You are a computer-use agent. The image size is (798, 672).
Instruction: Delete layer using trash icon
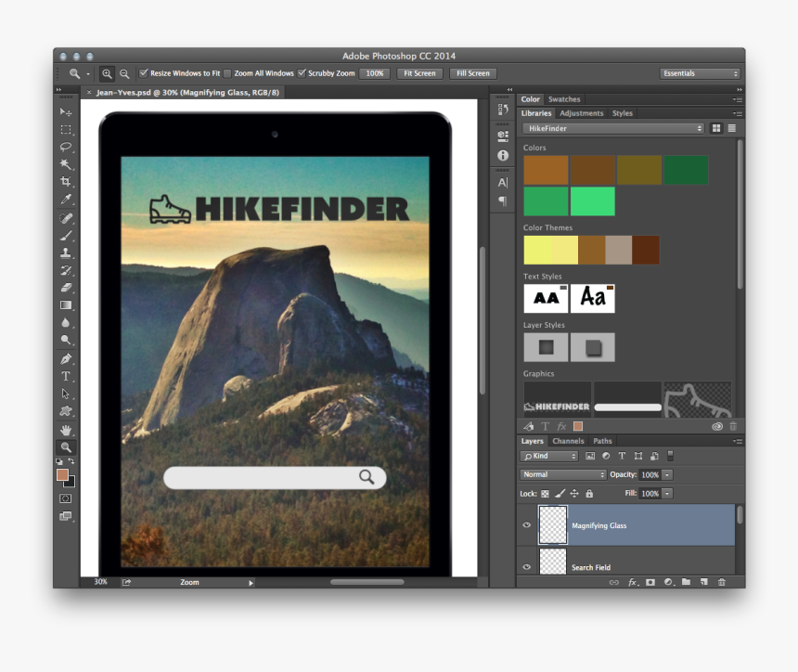pos(722,582)
